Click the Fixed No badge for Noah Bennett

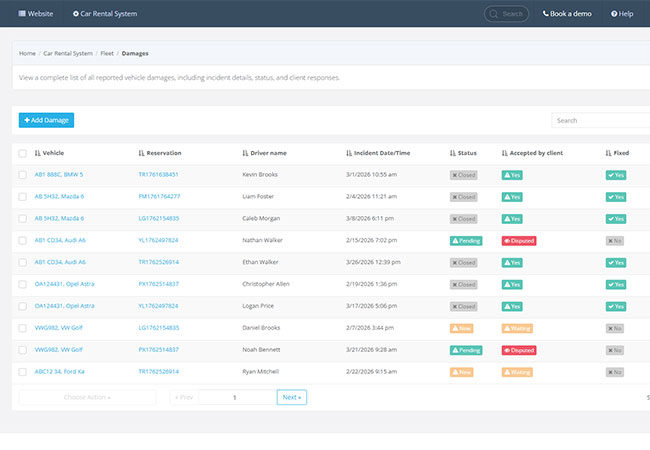tap(614, 351)
